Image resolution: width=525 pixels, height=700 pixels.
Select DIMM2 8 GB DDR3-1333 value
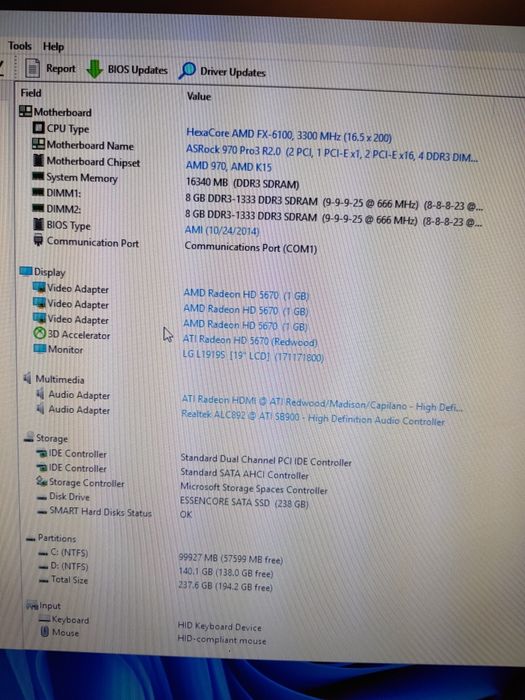tap(333, 219)
